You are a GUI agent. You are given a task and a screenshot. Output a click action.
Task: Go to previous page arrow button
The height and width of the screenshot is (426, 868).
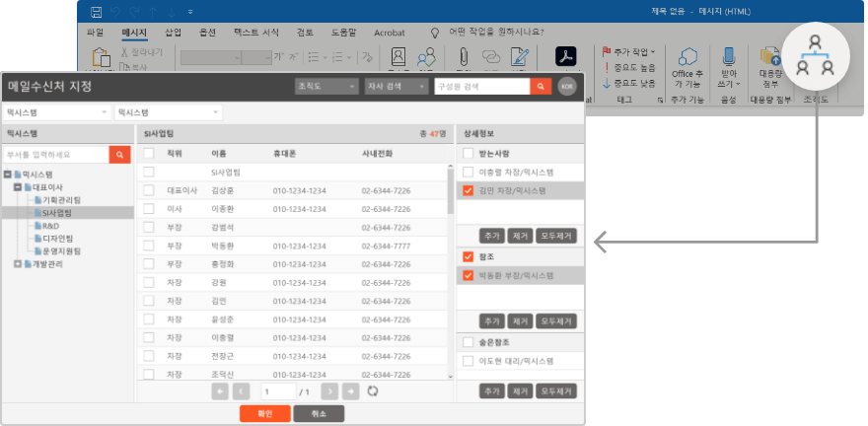(242, 391)
